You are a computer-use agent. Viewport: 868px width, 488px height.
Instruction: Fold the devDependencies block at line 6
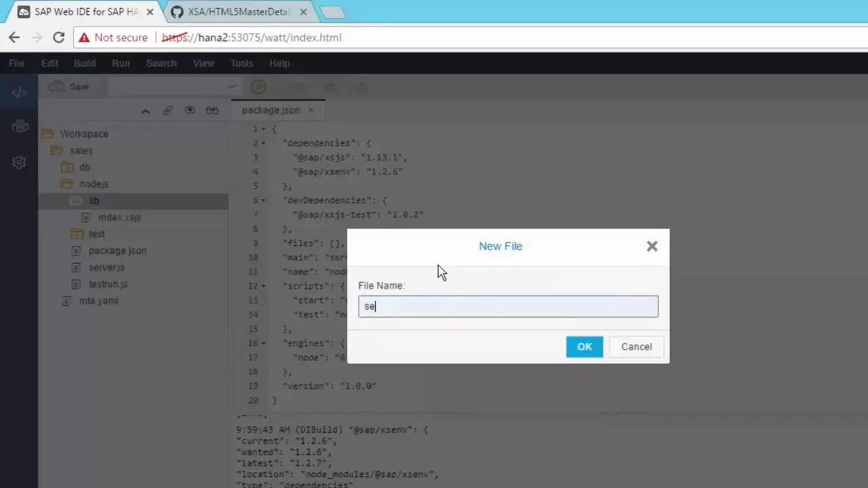pos(264,200)
